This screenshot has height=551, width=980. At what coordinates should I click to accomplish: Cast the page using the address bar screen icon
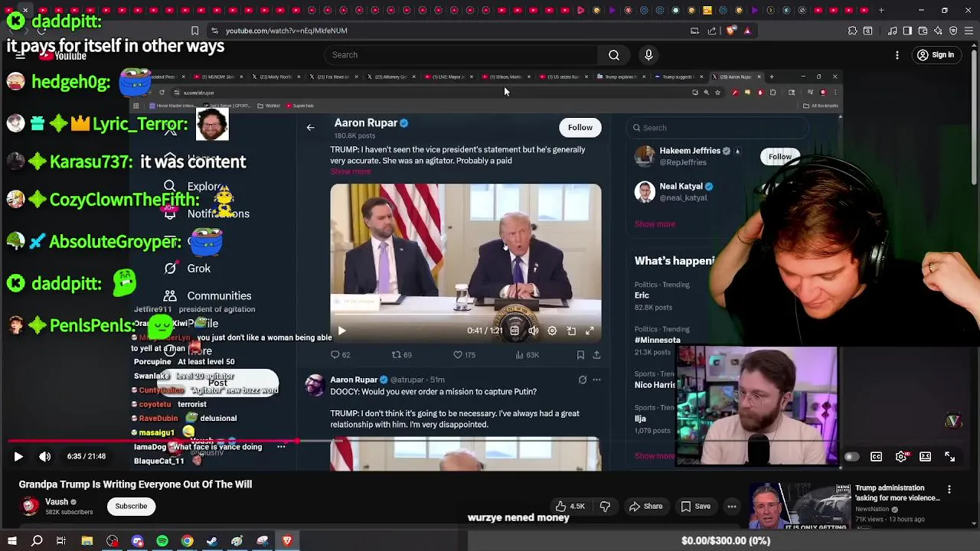pos(694,31)
